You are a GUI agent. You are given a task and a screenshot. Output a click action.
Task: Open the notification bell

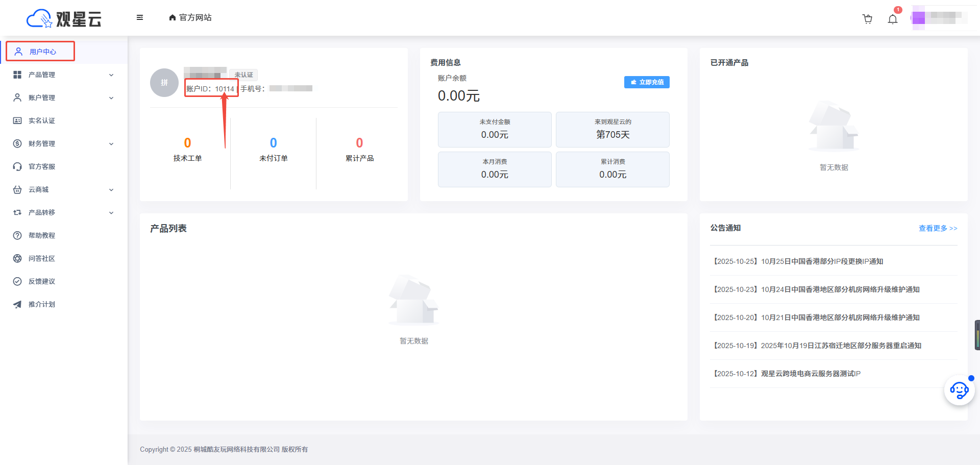pos(892,19)
